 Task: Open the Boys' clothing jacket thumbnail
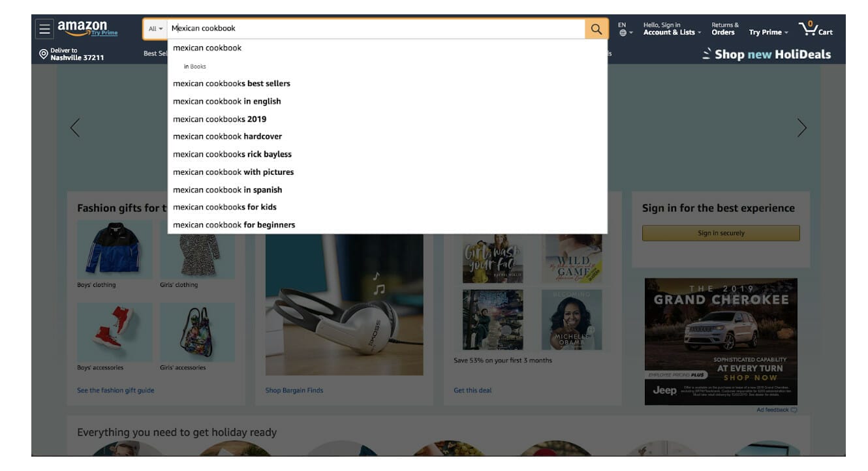point(115,249)
